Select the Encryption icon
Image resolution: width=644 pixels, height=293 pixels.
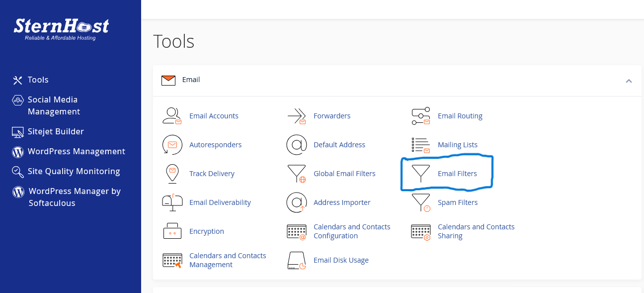coord(172,231)
